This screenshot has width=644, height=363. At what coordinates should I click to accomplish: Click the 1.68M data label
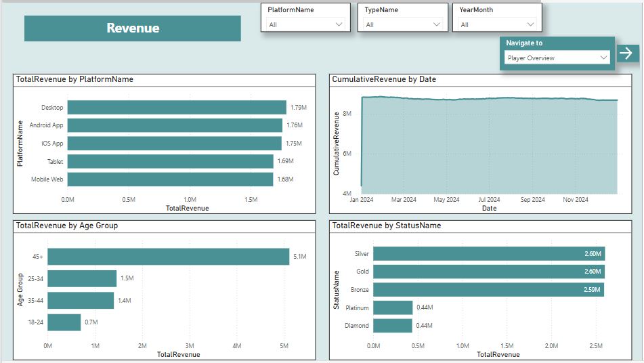pyautogui.click(x=285, y=179)
